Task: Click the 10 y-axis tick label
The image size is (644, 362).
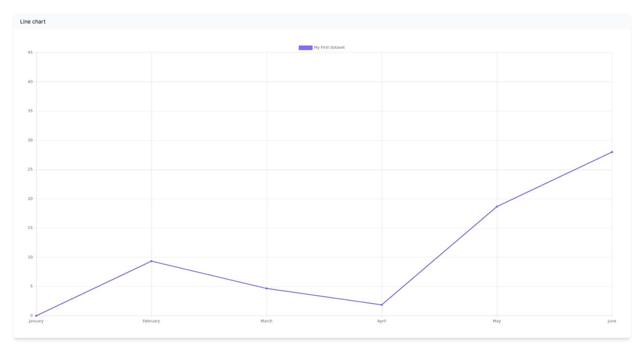Action: pyautogui.click(x=30, y=257)
